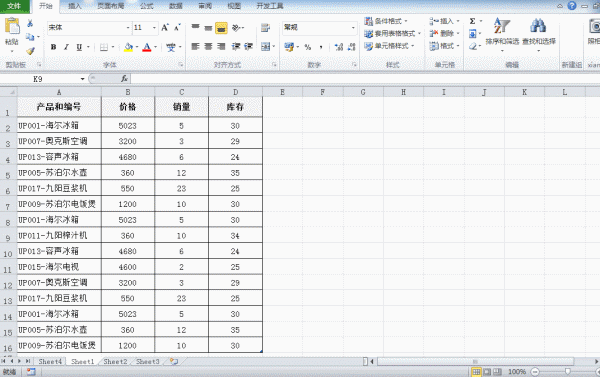Toggle underline formatting
Viewport: 600px width, 377px height.
[x=79, y=47]
